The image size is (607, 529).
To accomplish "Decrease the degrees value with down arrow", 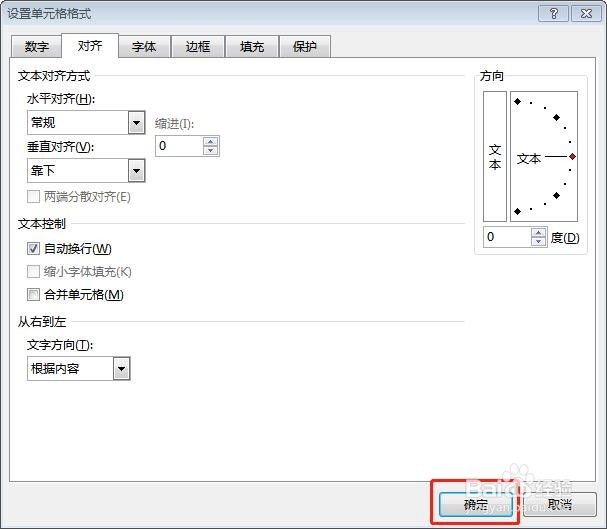I will 538,241.
